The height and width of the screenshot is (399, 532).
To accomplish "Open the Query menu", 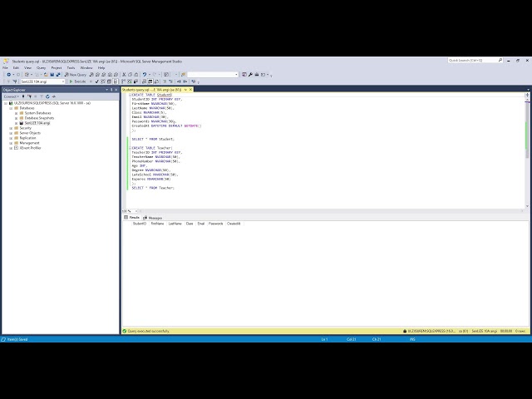I will point(41,68).
